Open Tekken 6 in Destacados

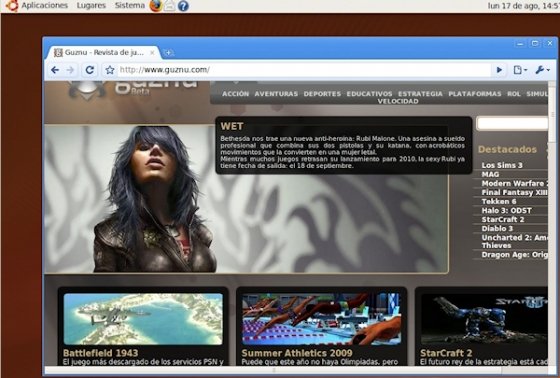click(x=499, y=202)
